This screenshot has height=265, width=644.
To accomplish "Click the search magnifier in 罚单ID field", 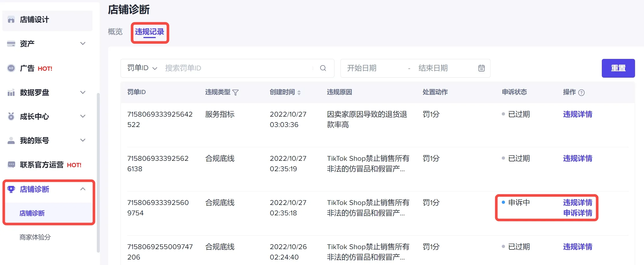I will coord(323,68).
